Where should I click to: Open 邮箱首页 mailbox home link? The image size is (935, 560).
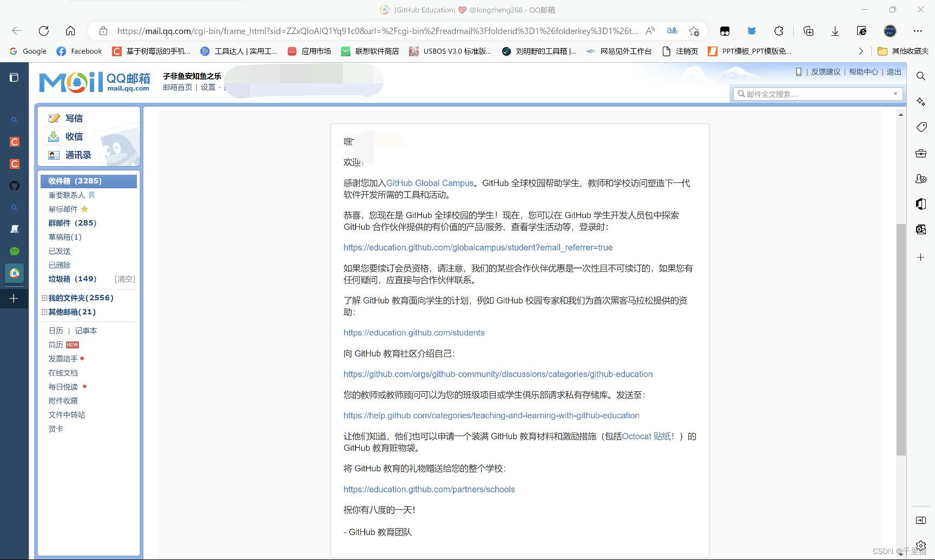[177, 87]
